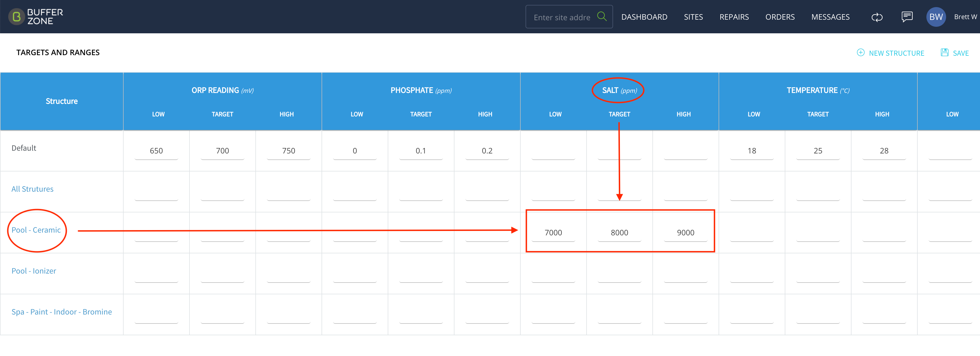
Task: Click the floppy disk save icon
Action: click(x=944, y=52)
